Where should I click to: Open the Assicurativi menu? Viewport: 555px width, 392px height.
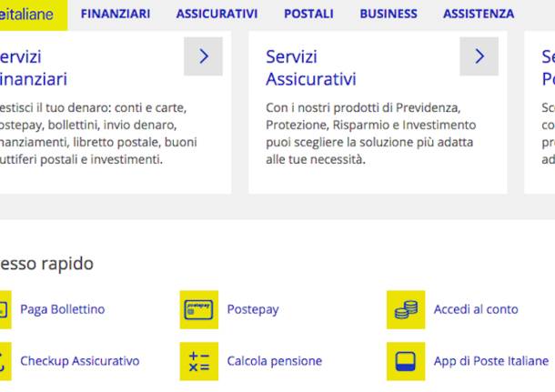click(x=217, y=14)
